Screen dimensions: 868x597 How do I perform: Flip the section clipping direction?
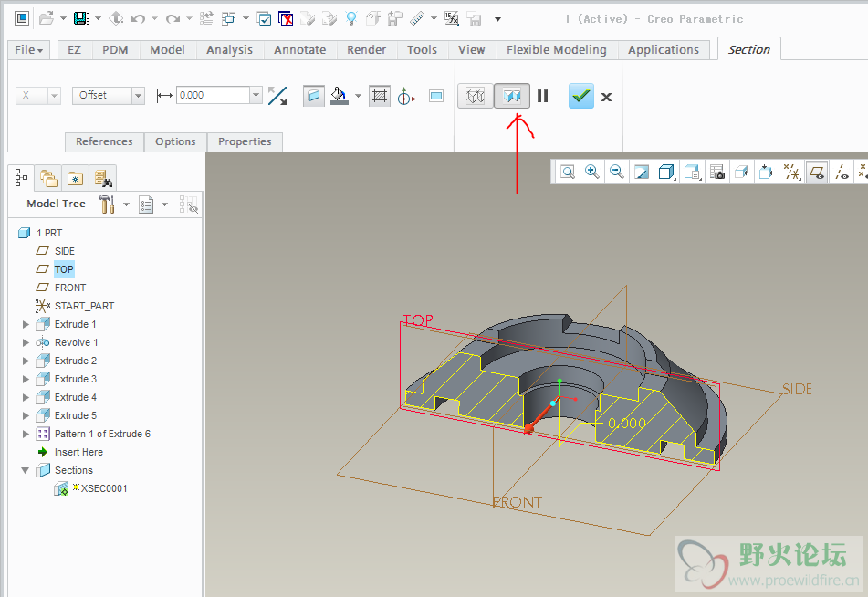(277, 96)
